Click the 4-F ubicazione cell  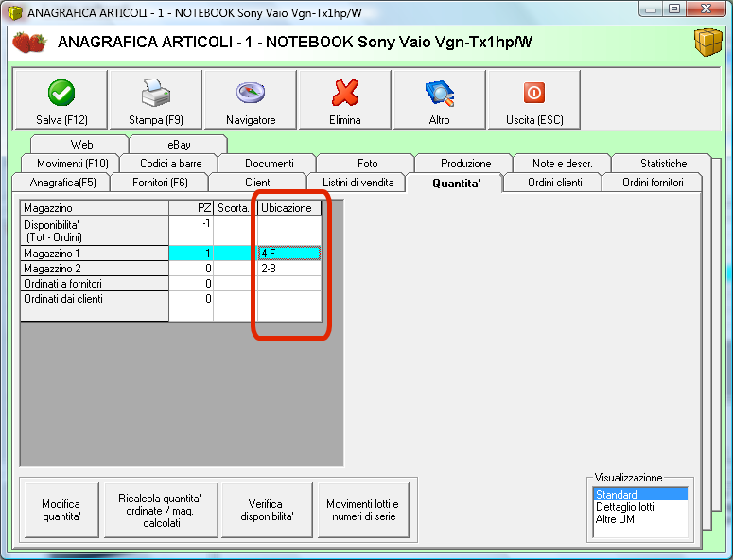pos(288,254)
